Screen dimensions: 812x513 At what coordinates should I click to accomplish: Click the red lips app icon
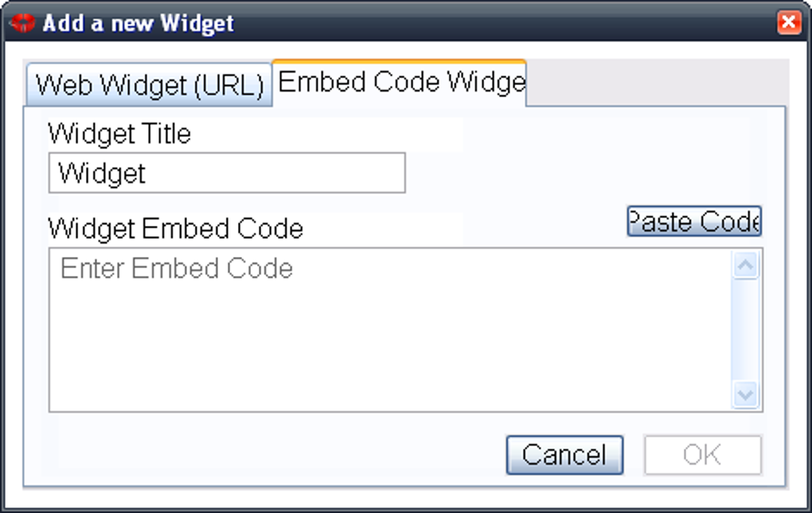click(22, 22)
